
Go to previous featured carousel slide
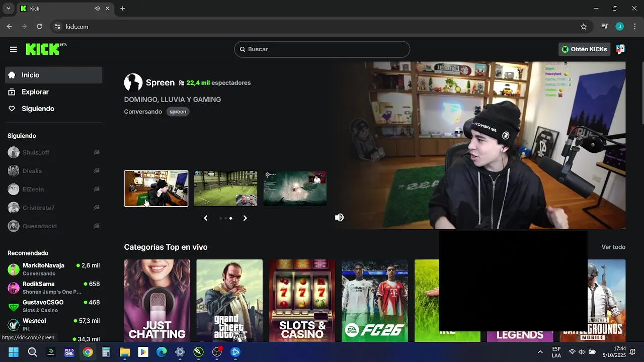[x=206, y=218]
